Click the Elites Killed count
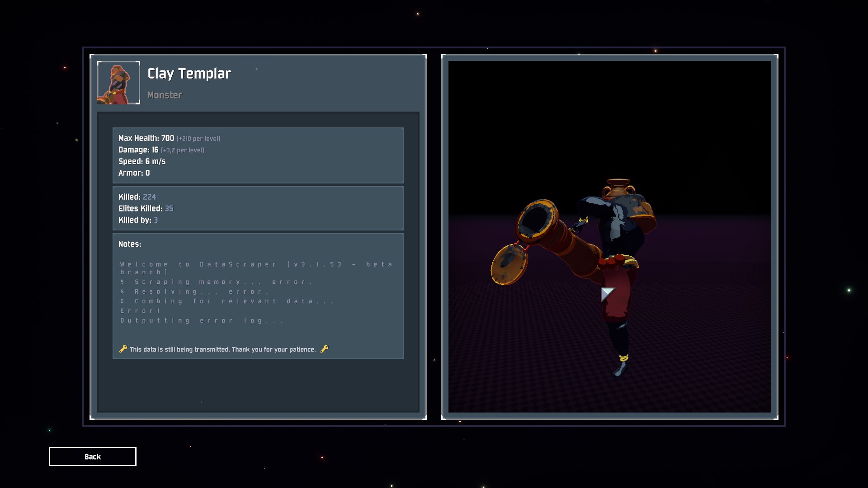868x488 pixels. [x=169, y=209]
